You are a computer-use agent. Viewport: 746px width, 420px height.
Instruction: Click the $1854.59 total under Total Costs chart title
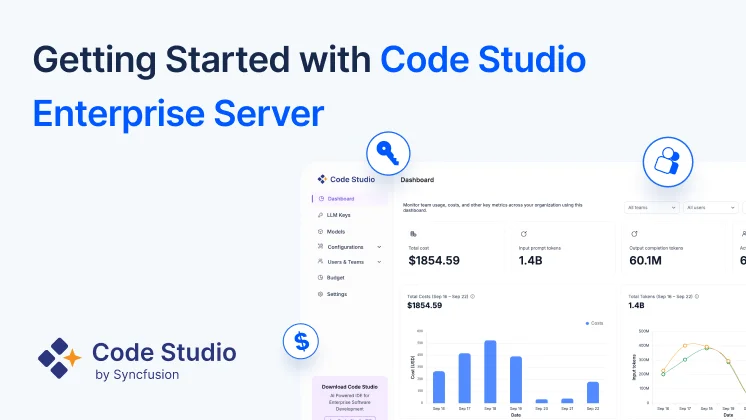424,305
